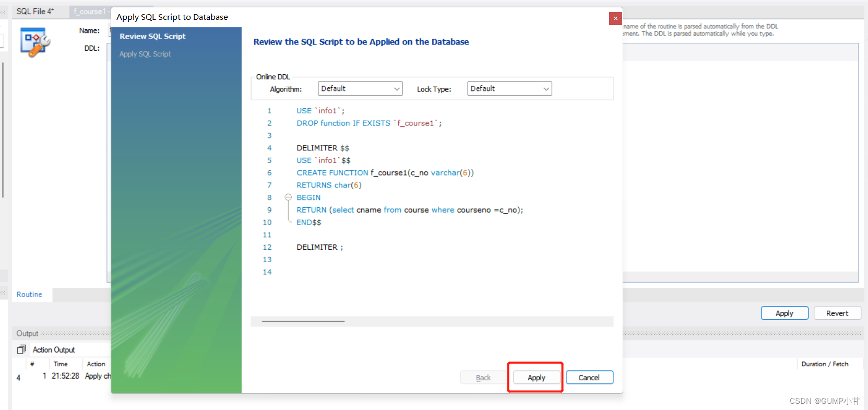Click Cancel in the dialog
This screenshot has height=410, width=868.
coord(589,378)
